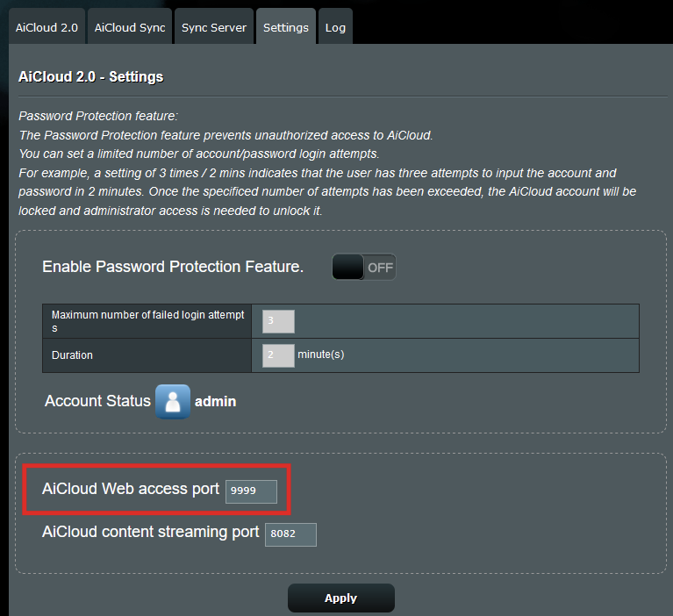Apply the AiCloud settings
Image resolution: width=673 pixels, height=616 pixels.
pos(341,598)
